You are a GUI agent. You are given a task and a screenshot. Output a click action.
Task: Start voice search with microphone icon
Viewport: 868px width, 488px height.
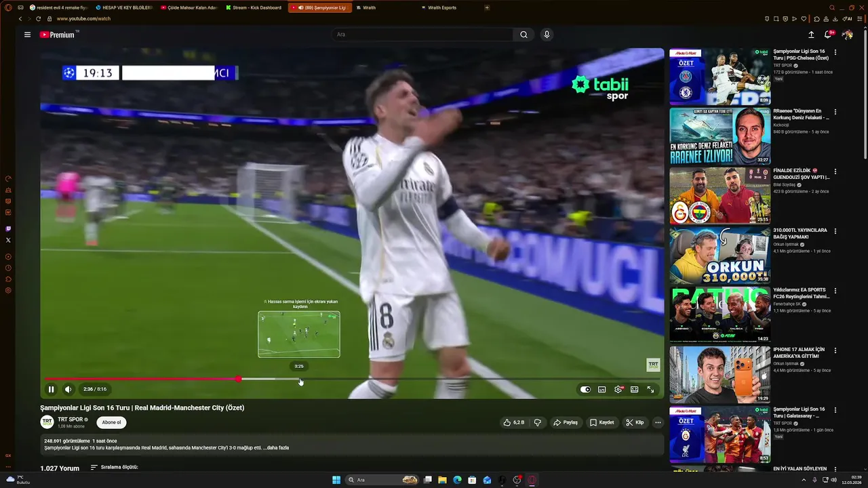547,35
